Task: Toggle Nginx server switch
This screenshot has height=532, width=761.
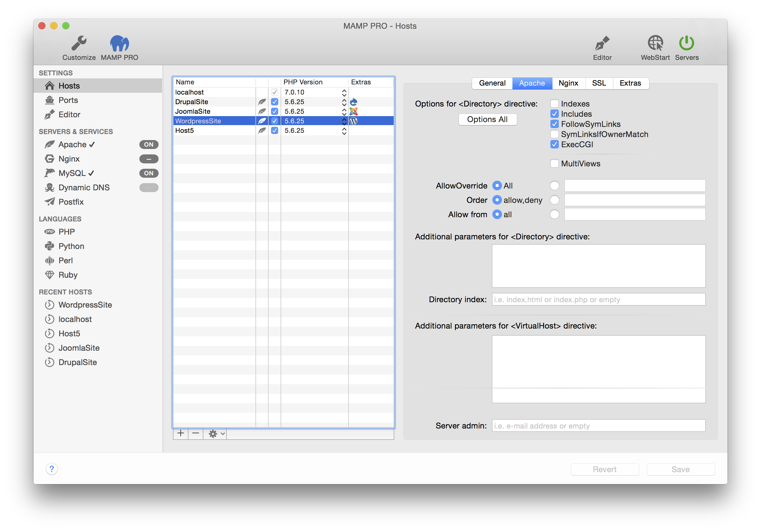Action: [x=149, y=159]
